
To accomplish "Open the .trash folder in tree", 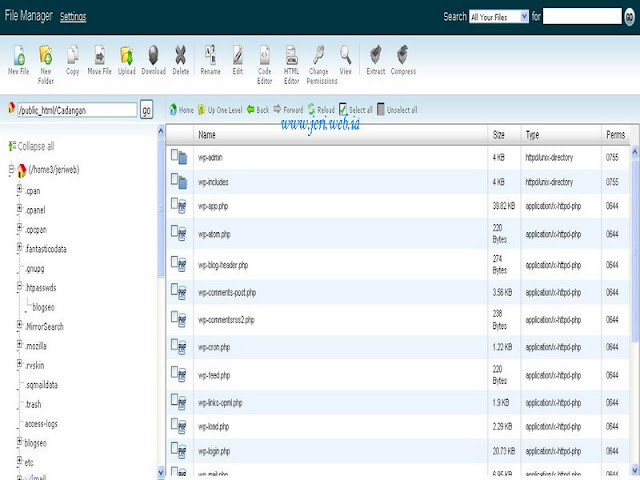I will click(33, 404).
